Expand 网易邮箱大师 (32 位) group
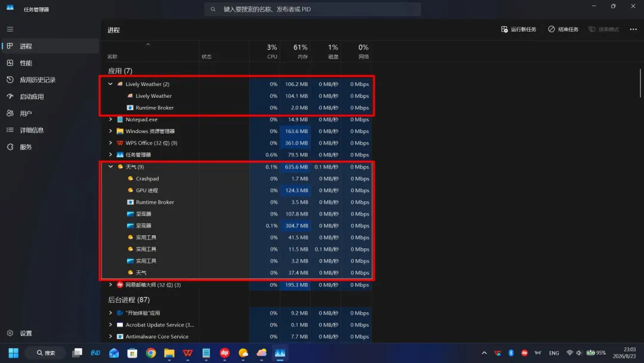The width and height of the screenshot is (644, 363). point(110,284)
